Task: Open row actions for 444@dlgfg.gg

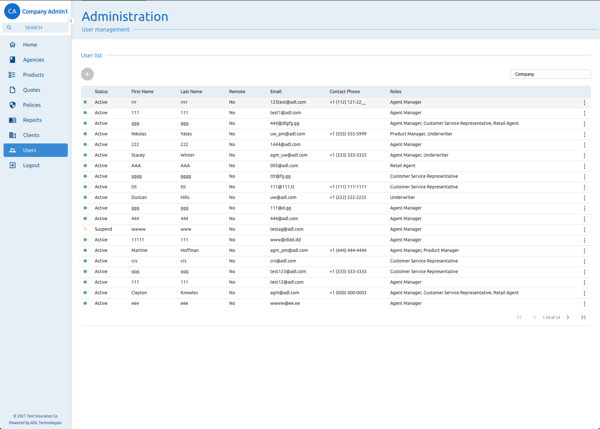Action: (584, 124)
